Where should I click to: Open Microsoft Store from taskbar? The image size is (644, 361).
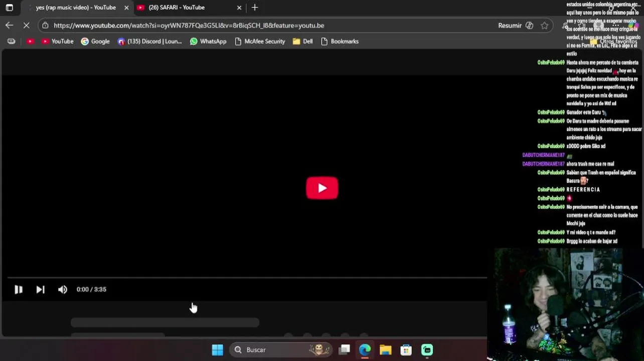[406, 349]
